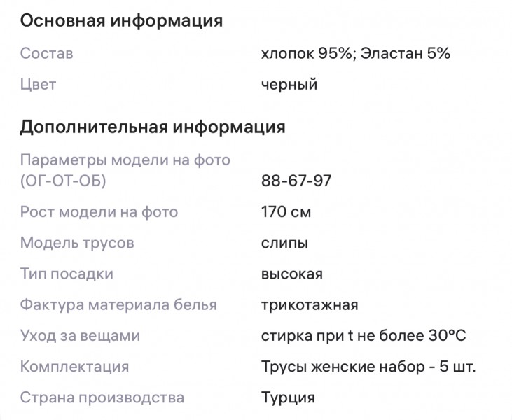Viewport: 512px width, 420px height.
Task: Select the "черный" color value
Action: [x=289, y=85]
